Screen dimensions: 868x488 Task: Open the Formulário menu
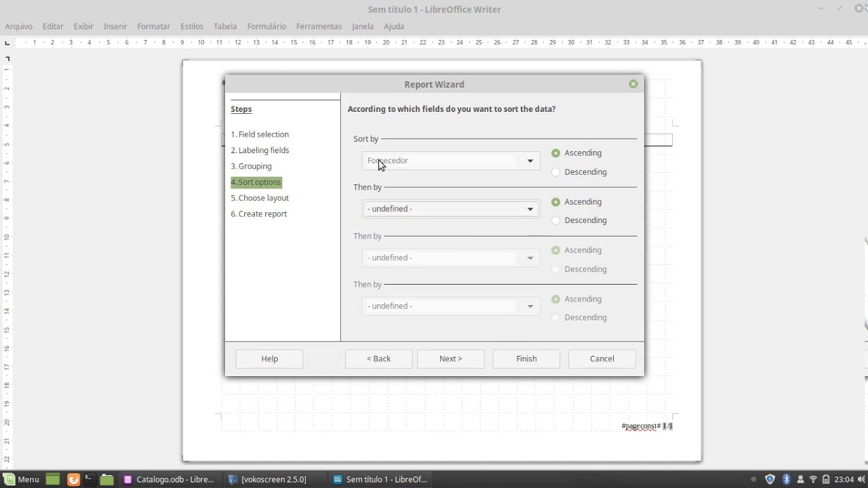pos(267,26)
